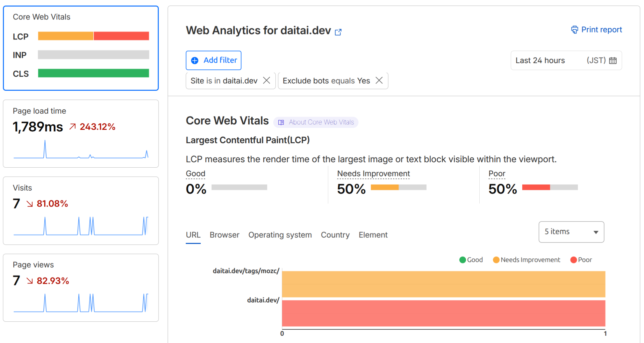Toggle the Poor legend item
This screenshot has height=343, width=644.
click(581, 260)
